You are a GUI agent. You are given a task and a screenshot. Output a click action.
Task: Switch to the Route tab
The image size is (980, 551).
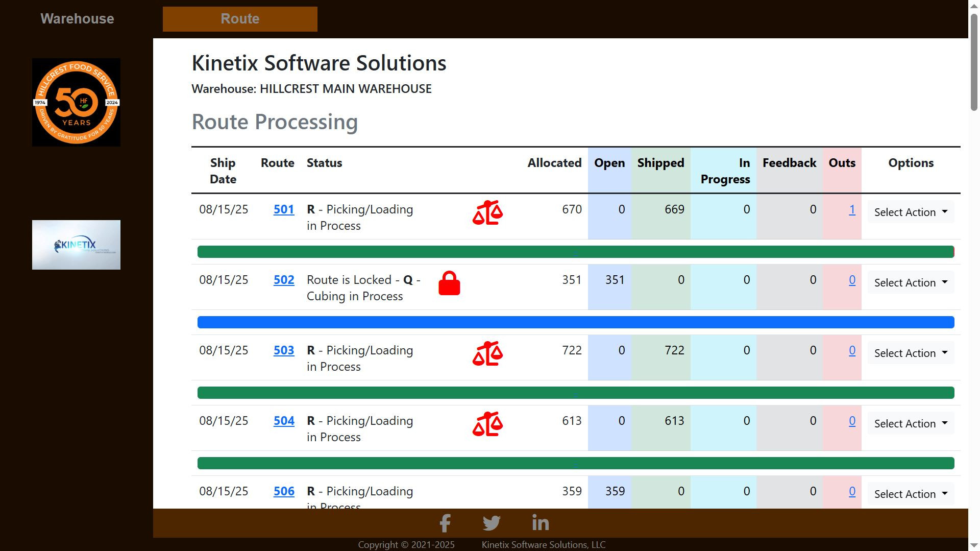click(240, 19)
